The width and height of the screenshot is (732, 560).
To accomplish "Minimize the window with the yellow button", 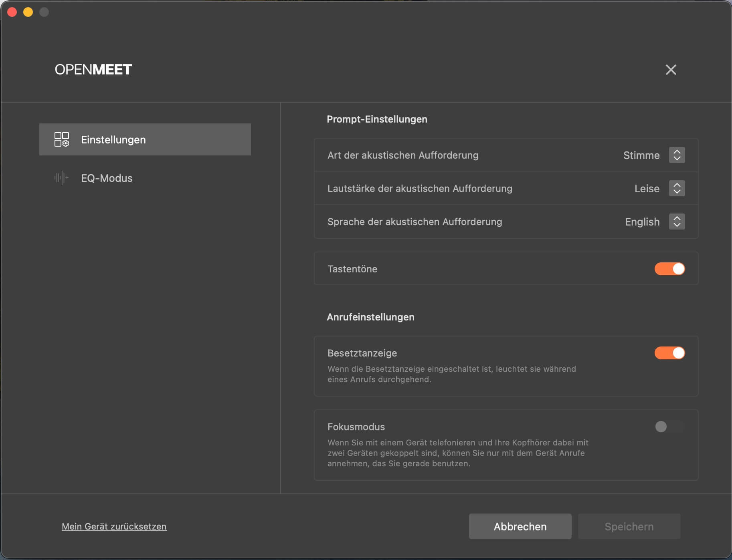I will [x=28, y=12].
